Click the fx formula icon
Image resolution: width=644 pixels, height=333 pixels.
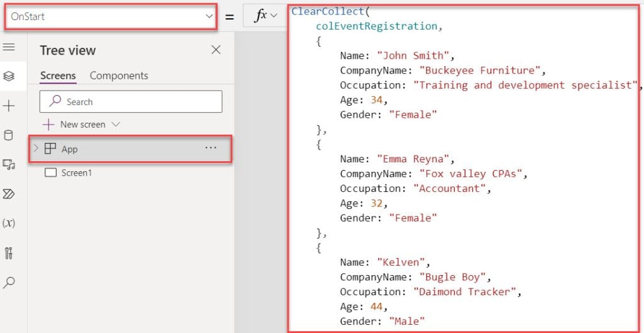click(x=261, y=16)
